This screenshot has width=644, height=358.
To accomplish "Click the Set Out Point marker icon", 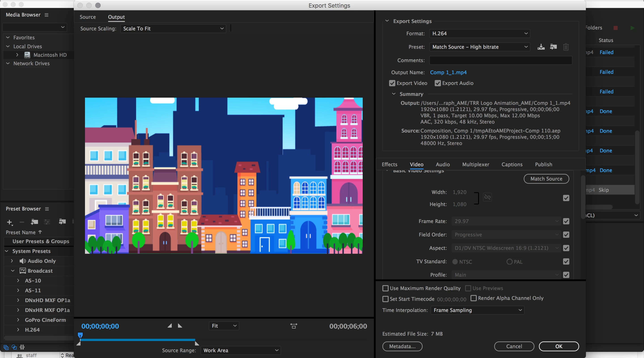I will [x=180, y=326].
